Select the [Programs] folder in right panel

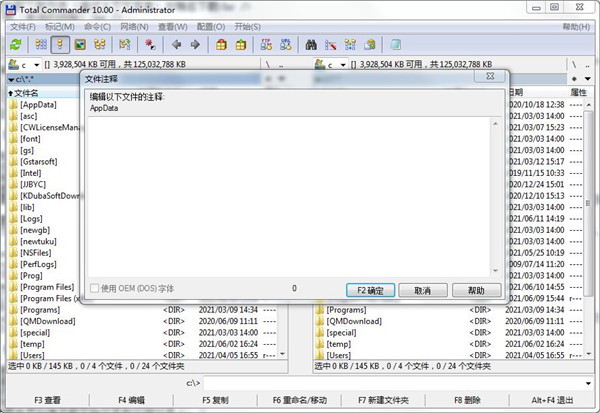pos(348,310)
